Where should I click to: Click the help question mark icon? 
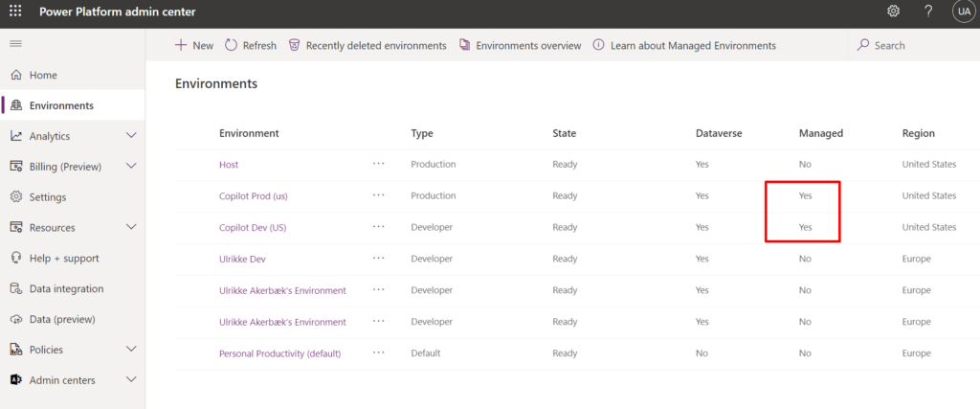928,11
